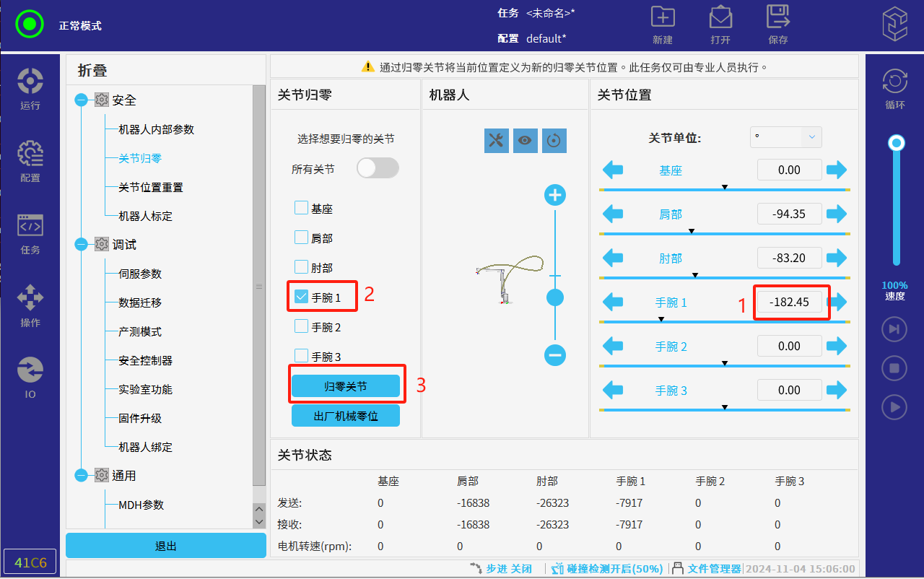Uncheck the 手腕 1 checkbox

(x=302, y=296)
